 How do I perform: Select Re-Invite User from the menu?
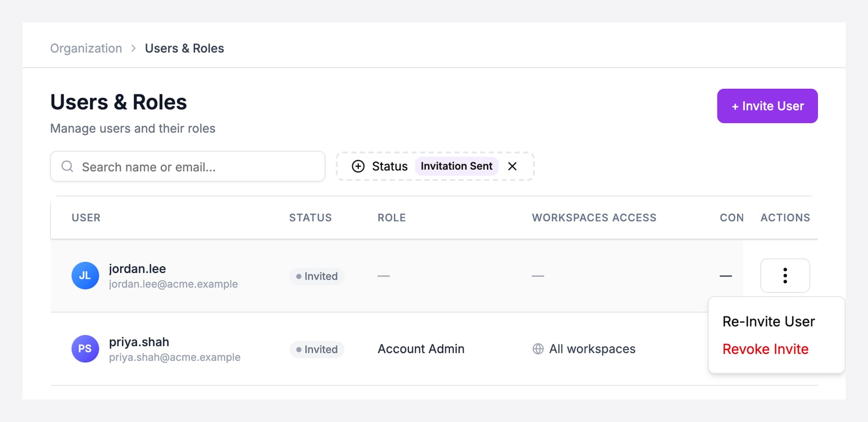(769, 321)
